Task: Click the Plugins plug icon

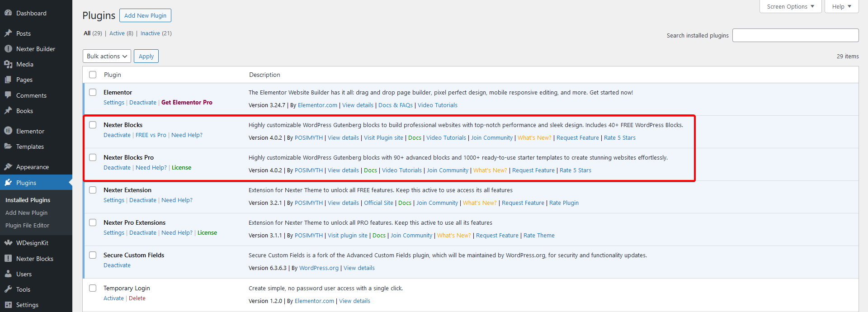Action: click(8, 183)
